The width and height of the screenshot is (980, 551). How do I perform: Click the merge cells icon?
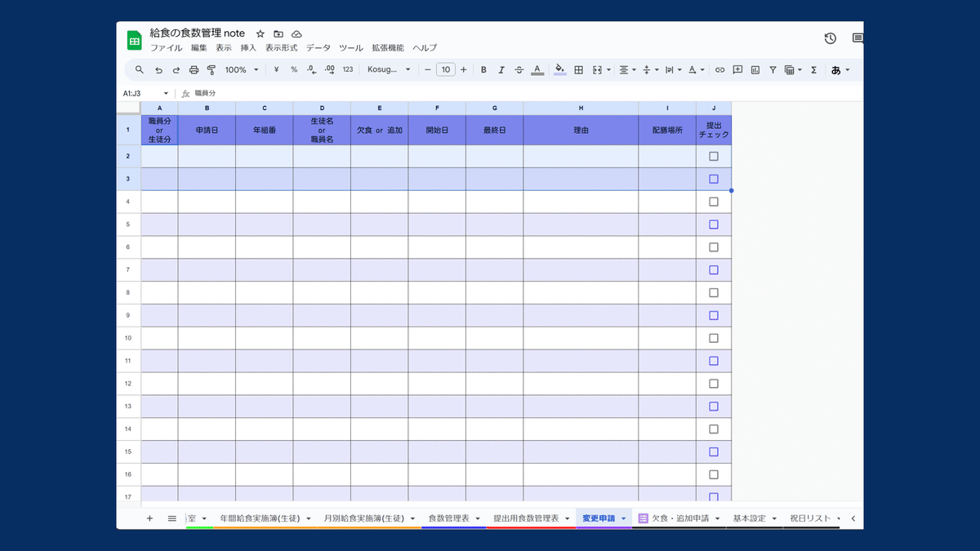coord(597,70)
